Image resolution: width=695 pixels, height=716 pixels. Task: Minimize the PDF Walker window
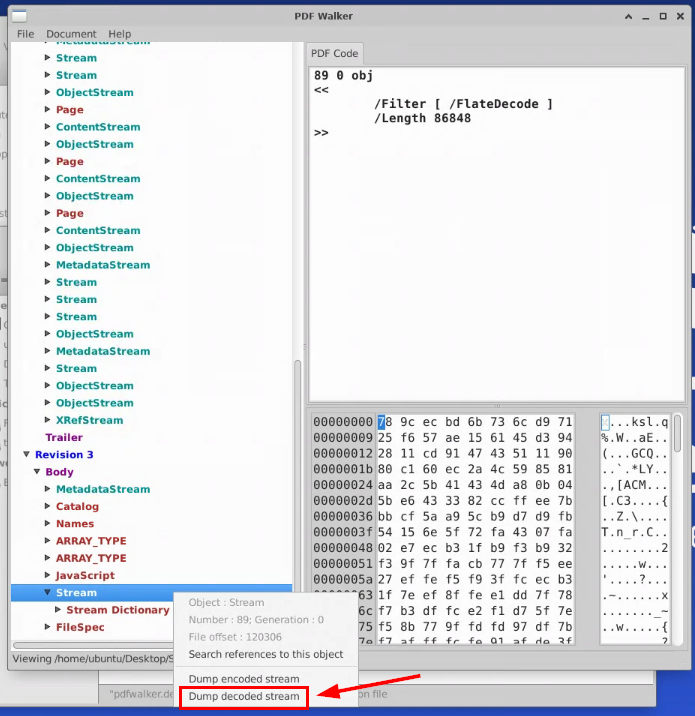(646, 16)
